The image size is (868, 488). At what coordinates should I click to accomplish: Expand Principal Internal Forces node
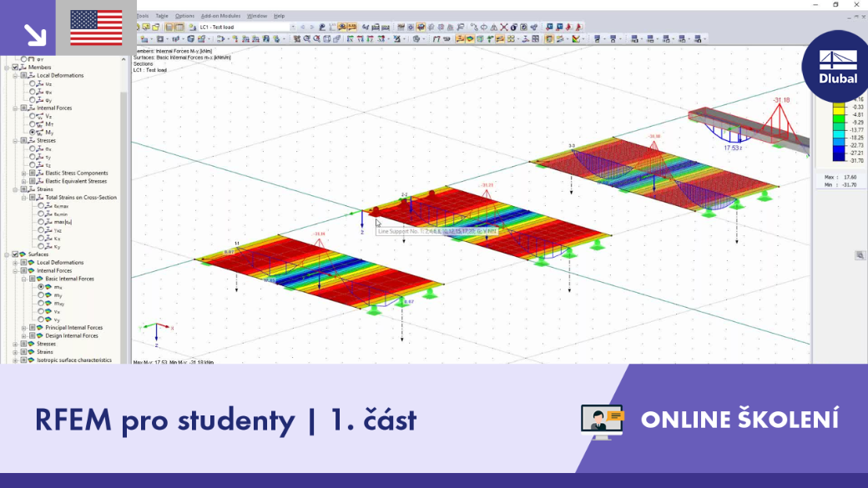pos(24,328)
